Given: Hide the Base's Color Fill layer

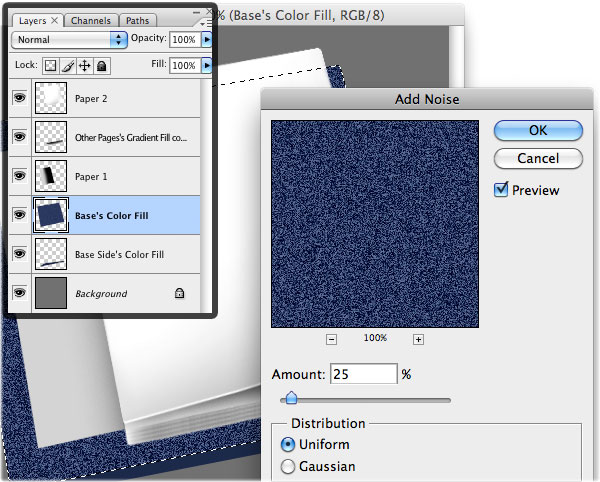Looking at the screenshot, I should point(20,215).
